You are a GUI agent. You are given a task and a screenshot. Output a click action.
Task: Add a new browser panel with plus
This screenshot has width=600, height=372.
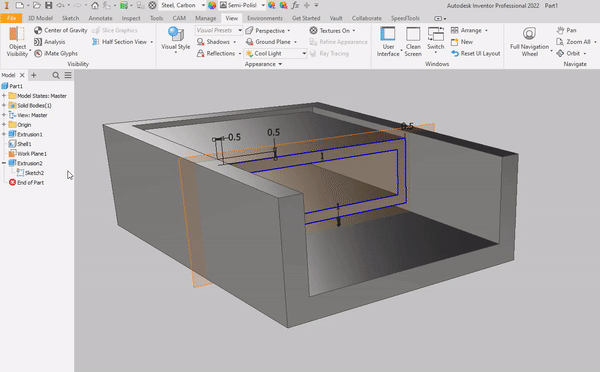coord(34,75)
